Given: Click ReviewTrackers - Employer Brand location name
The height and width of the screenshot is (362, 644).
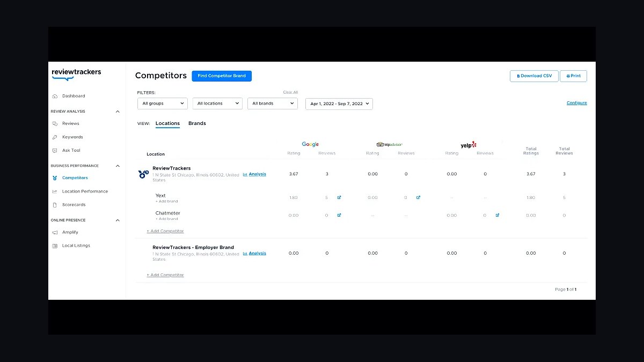Looking at the screenshot, I should tap(193, 248).
